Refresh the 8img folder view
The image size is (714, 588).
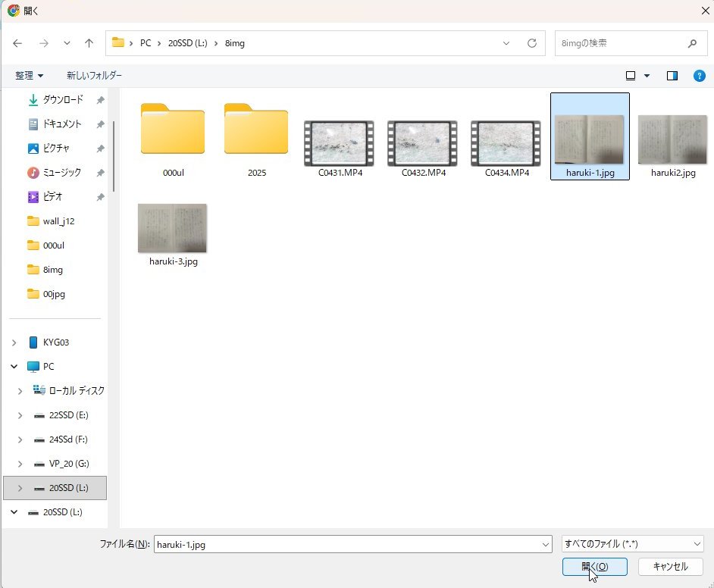coord(532,43)
